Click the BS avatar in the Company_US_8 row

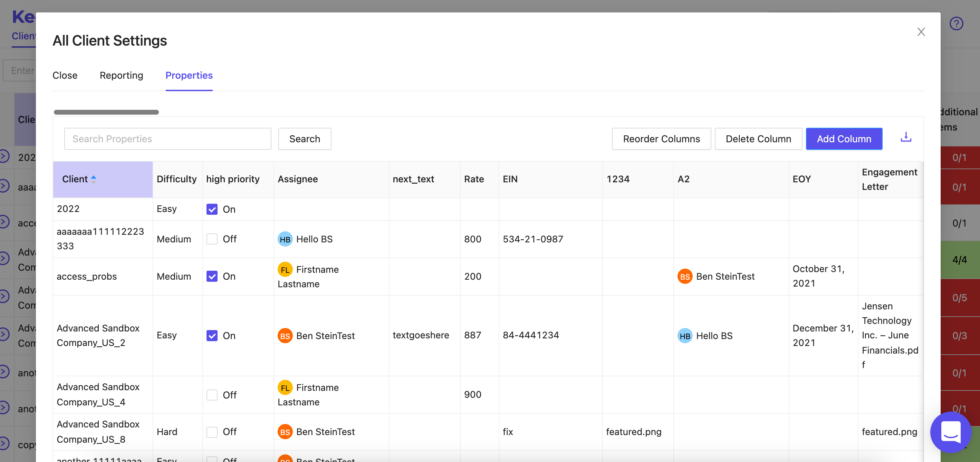pyautogui.click(x=285, y=432)
